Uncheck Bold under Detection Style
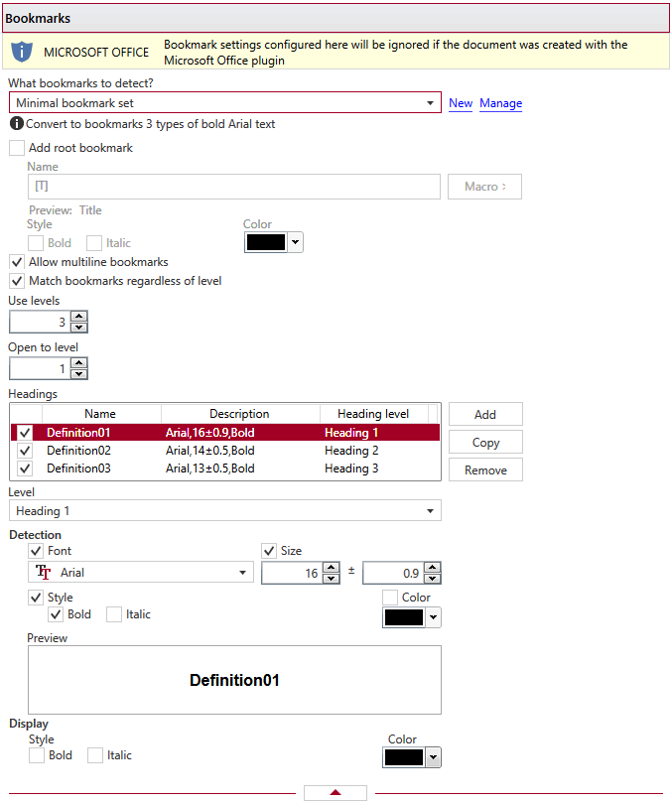 pos(56,614)
